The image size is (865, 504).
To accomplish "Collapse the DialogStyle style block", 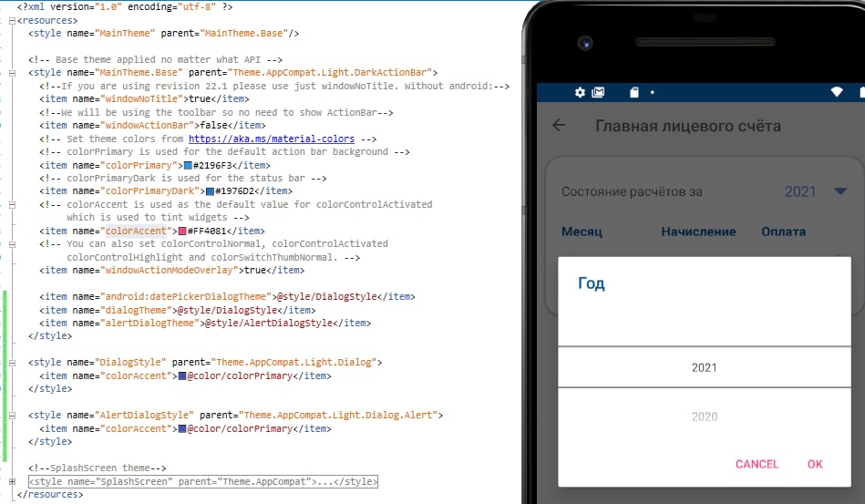I will point(12,363).
